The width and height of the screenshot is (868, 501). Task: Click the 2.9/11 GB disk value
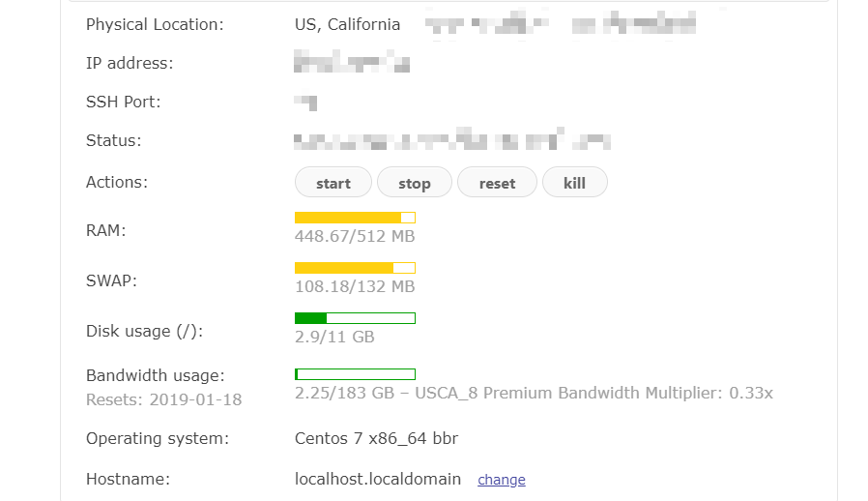(x=334, y=338)
